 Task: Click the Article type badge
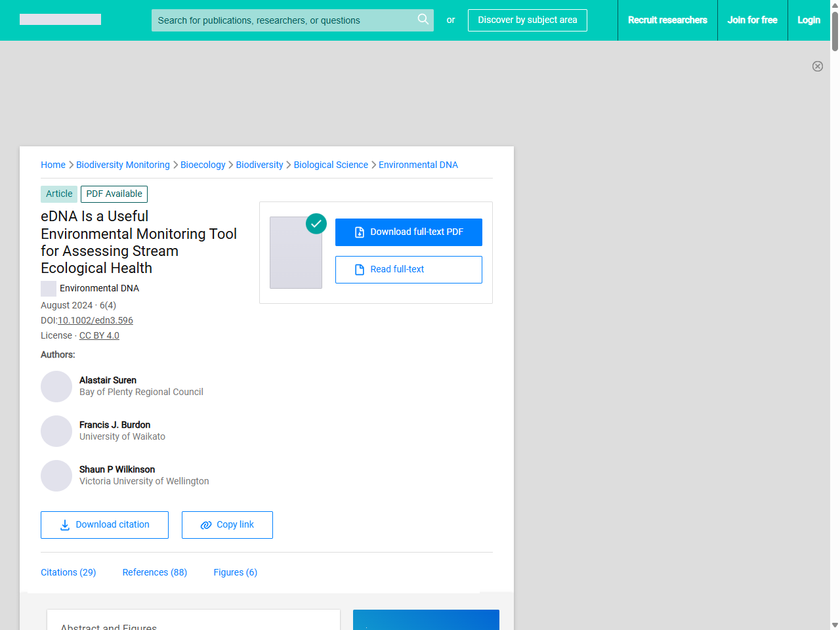point(59,194)
